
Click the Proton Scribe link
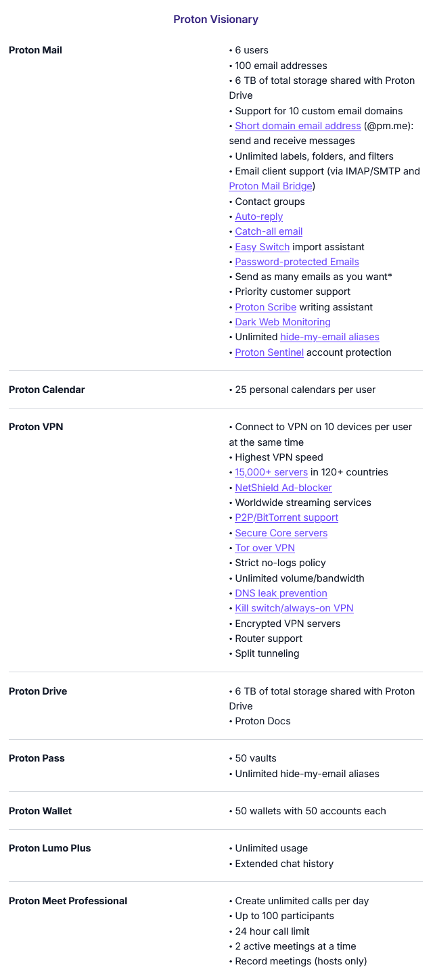265,307
